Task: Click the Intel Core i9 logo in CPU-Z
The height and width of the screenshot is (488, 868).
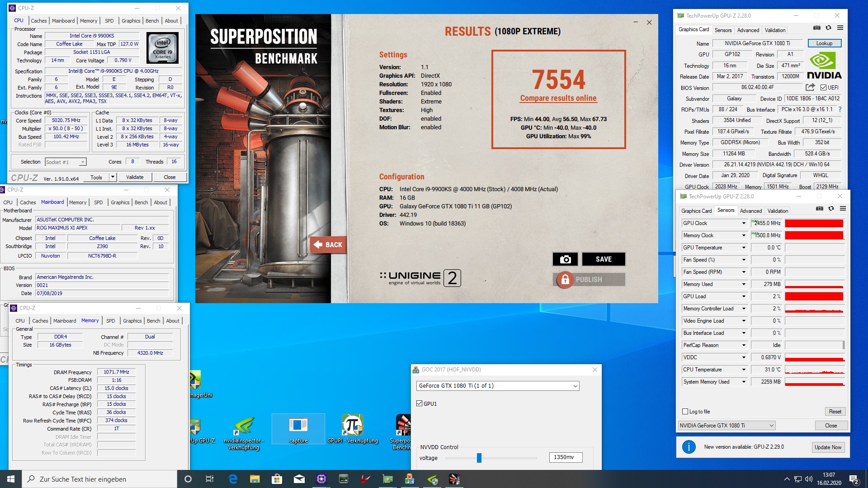Action: tap(163, 48)
